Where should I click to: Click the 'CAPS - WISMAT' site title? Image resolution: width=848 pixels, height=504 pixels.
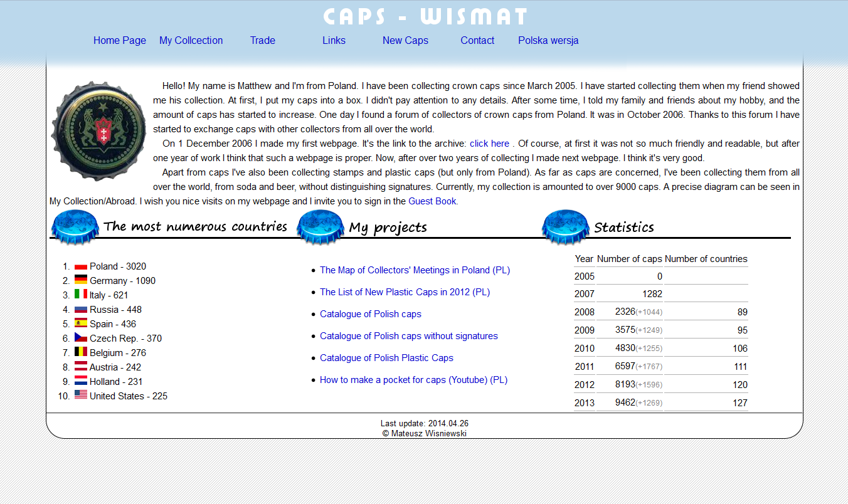(x=425, y=17)
